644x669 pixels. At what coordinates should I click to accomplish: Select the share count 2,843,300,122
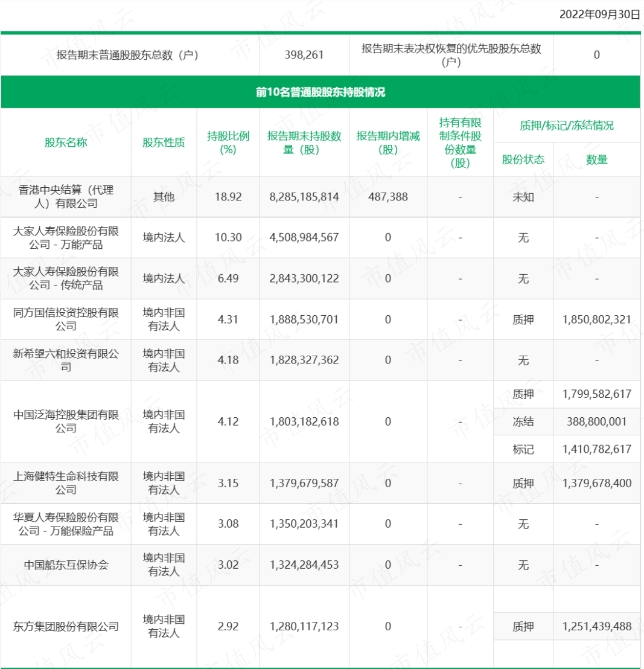[x=304, y=278]
